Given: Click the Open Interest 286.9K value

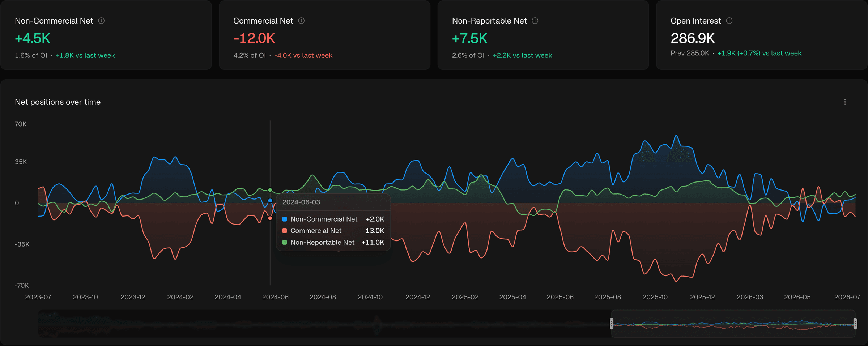Looking at the screenshot, I should pos(693,38).
